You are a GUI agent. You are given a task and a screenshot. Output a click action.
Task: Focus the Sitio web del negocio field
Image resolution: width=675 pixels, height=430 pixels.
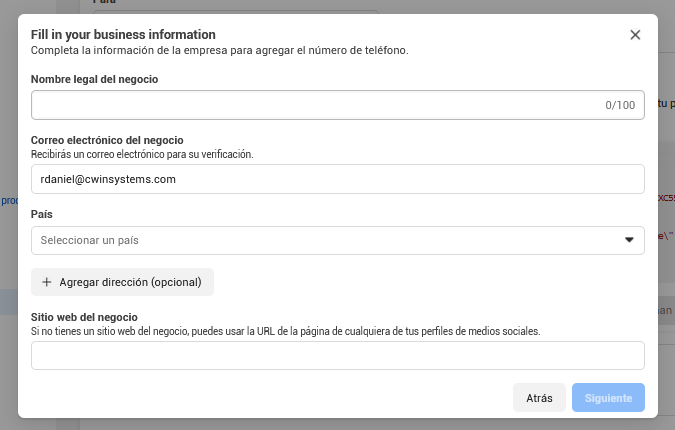337,356
